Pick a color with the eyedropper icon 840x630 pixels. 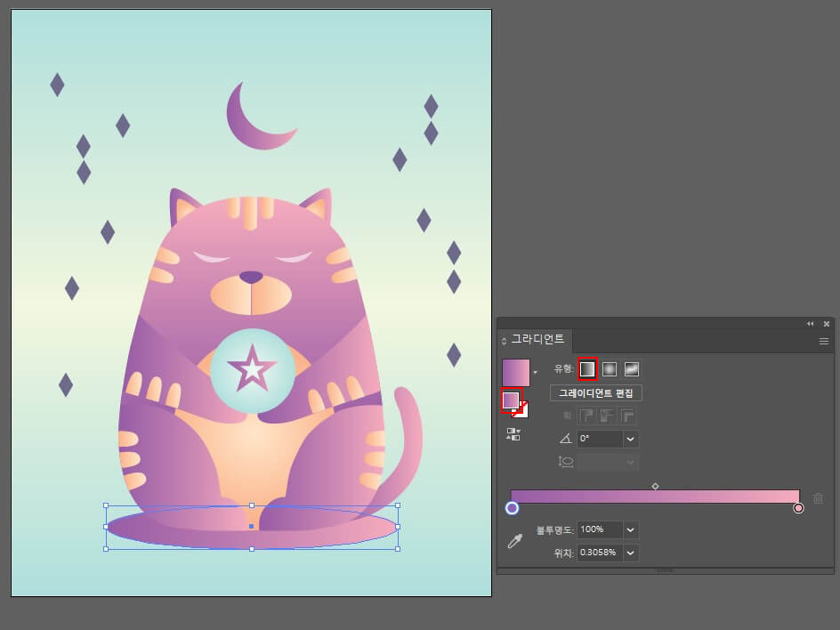click(x=515, y=541)
